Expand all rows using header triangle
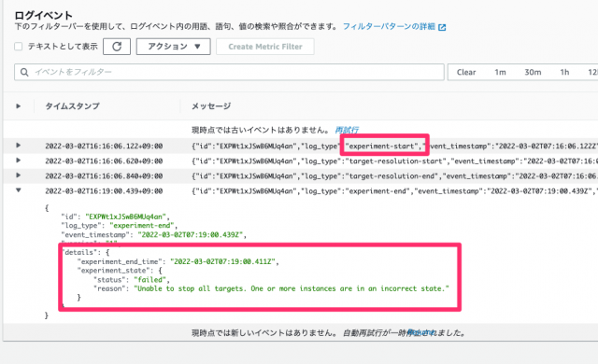This screenshot has height=364, width=598. pos(18,105)
